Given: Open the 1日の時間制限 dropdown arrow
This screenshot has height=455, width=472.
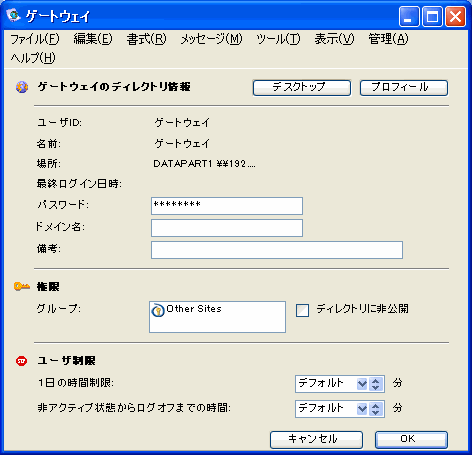Looking at the screenshot, I should 362,384.
